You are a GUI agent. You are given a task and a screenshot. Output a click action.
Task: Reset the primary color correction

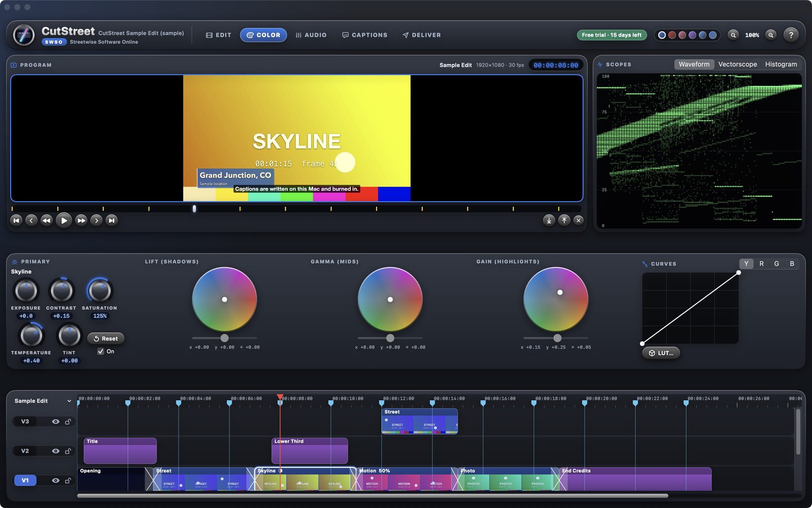[x=106, y=338]
